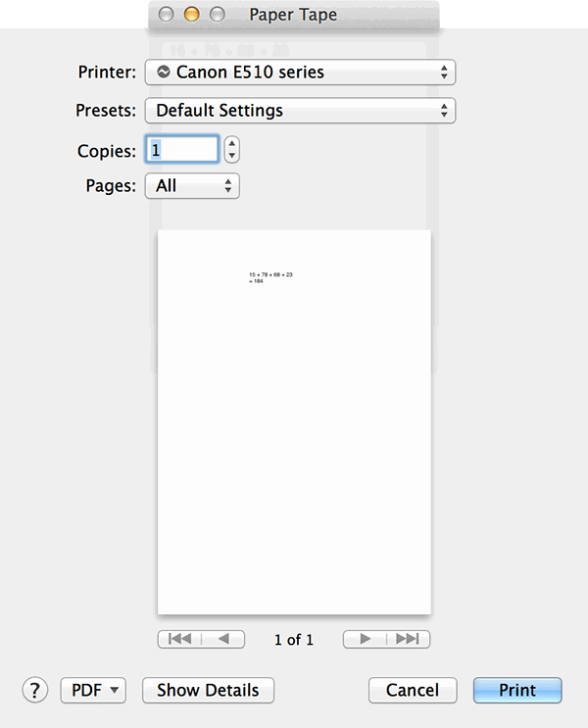This screenshot has width=588, height=728.
Task: Go to previous page of preview
Action: coord(223,639)
